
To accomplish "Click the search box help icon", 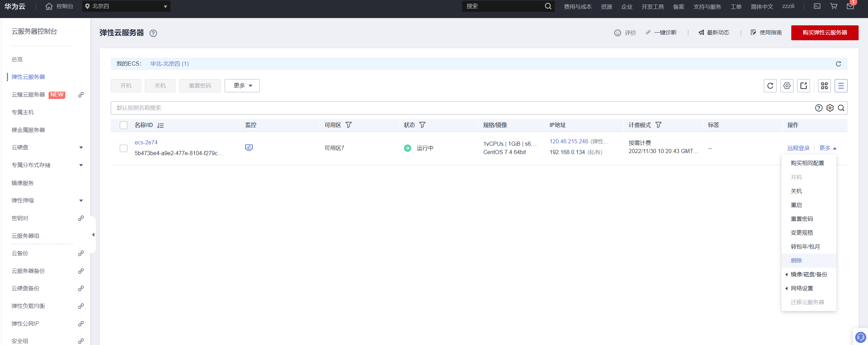I will (819, 108).
